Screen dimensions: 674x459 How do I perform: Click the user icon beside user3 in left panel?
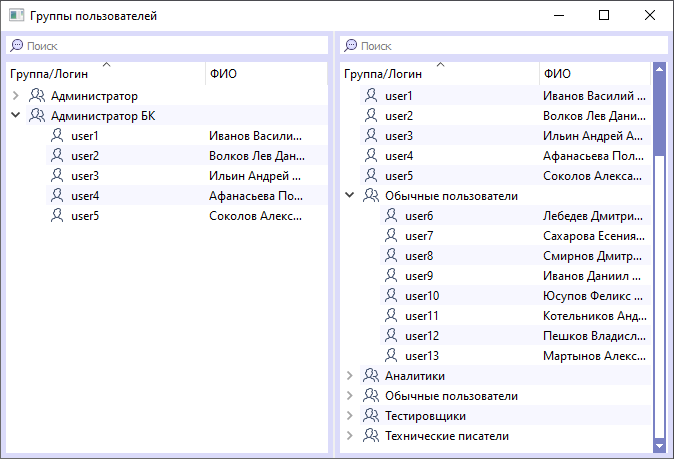click(57, 176)
